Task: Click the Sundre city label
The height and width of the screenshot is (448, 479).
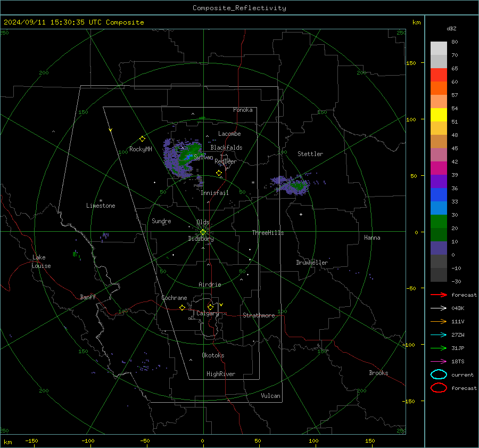Action: [x=161, y=221]
